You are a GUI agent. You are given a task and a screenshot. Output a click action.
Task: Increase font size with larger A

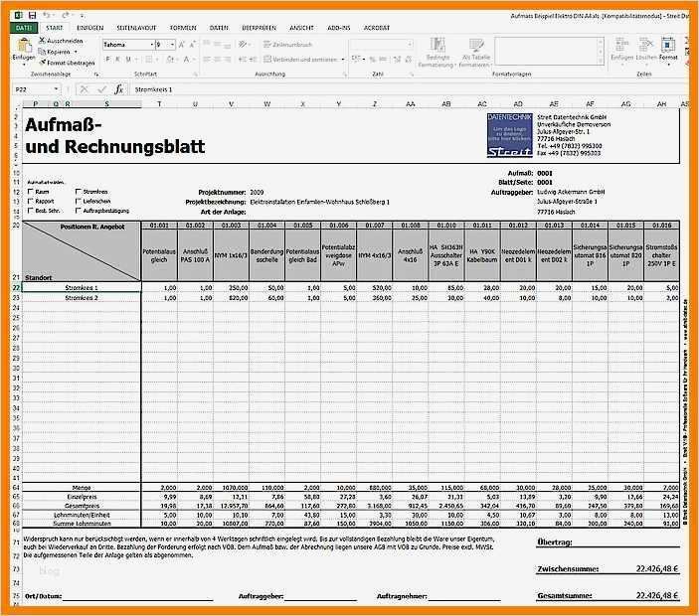click(x=181, y=45)
